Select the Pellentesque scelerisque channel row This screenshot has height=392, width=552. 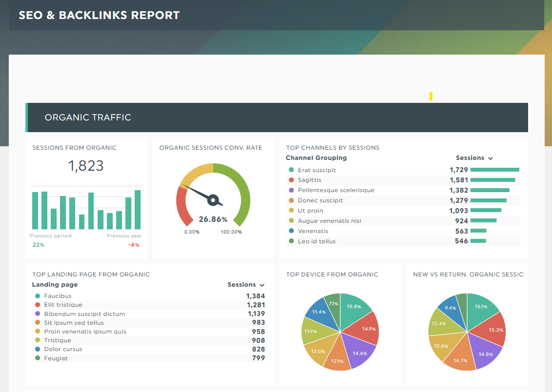pyautogui.click(x=336, y=190)
